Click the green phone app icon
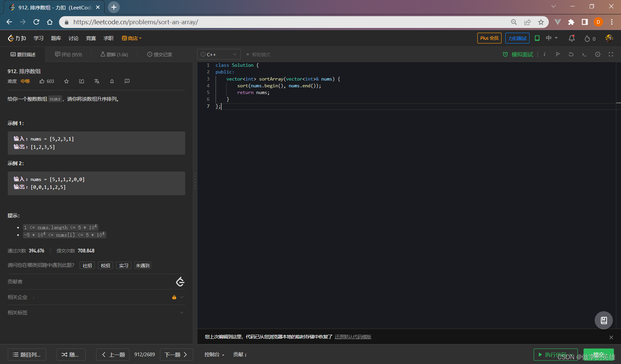Image resolution: width=621 pixels, height=364 pixels. [x=537, y=38]
